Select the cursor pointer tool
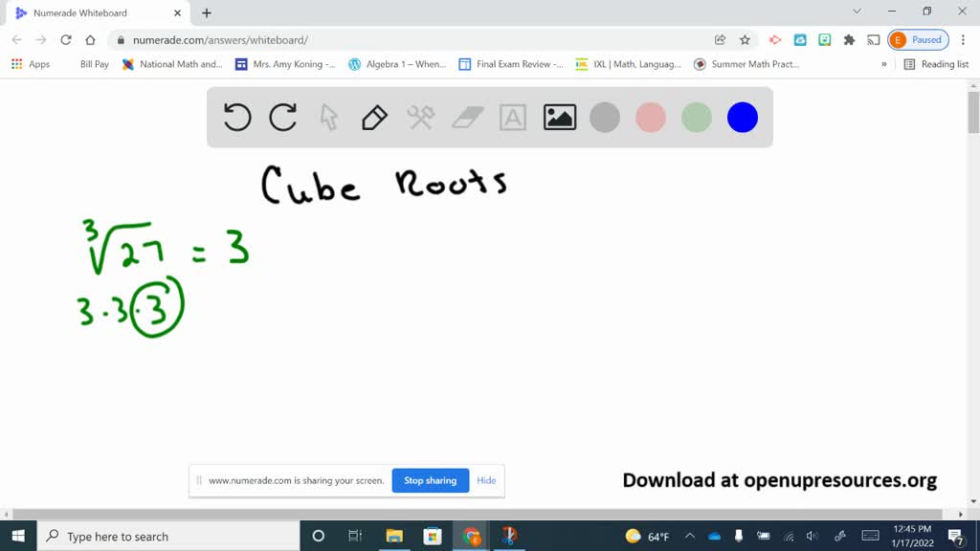 coord(328,117)
